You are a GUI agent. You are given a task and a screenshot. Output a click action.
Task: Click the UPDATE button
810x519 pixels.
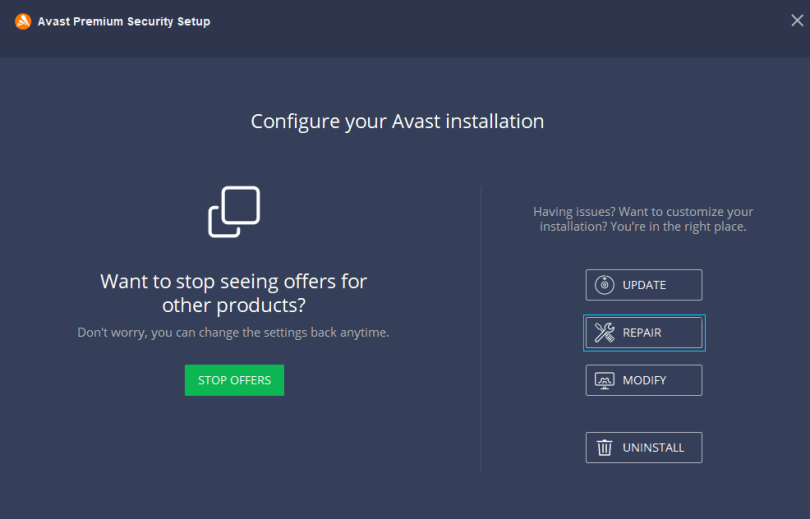pos(644,285)
